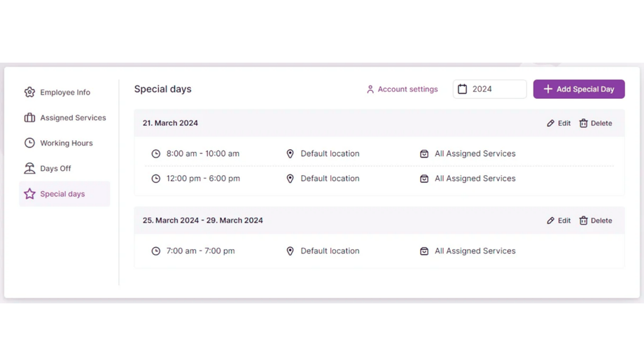Go to Assigned Services section

pos(73,118)
